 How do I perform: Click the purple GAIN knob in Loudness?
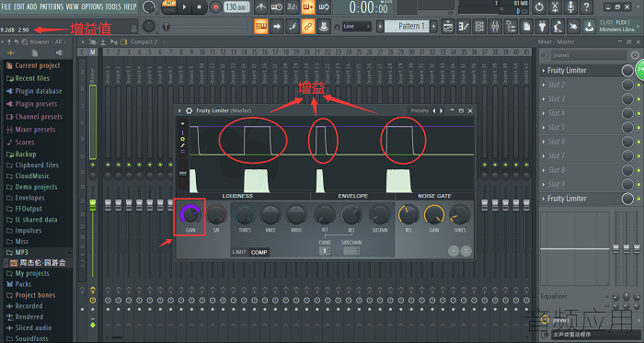coord(190,214)
